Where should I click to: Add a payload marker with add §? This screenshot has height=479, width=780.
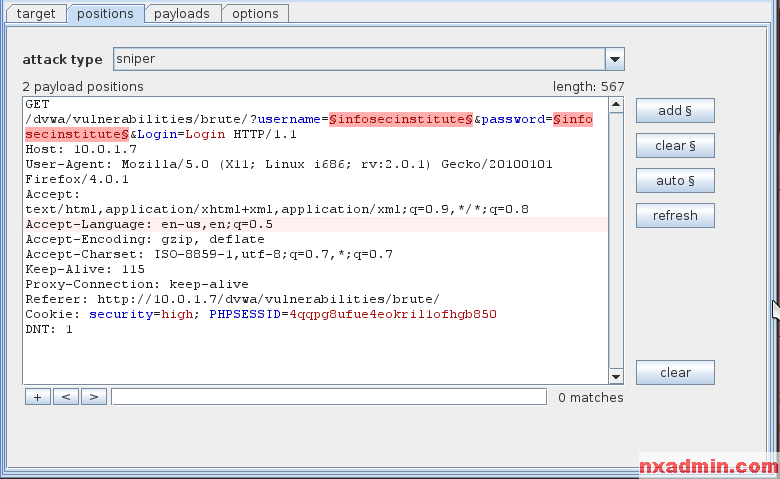pyautogui.click(x=675, y=110)
